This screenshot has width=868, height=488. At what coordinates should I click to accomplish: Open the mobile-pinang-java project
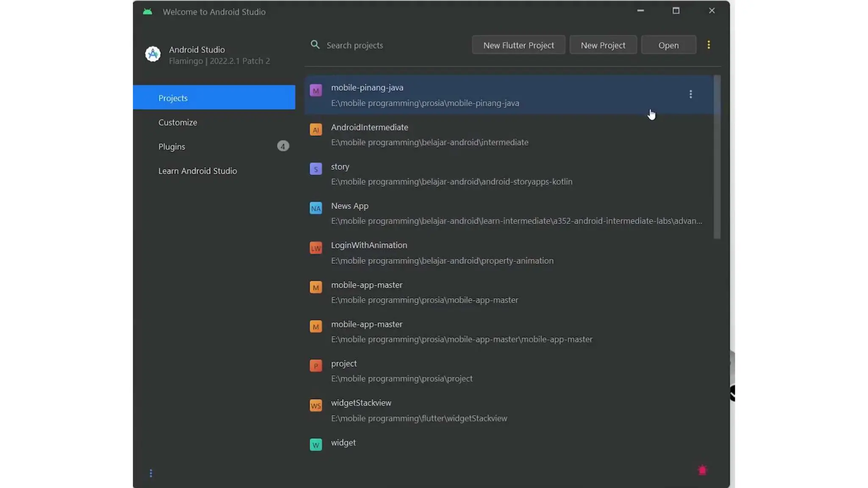509,95
